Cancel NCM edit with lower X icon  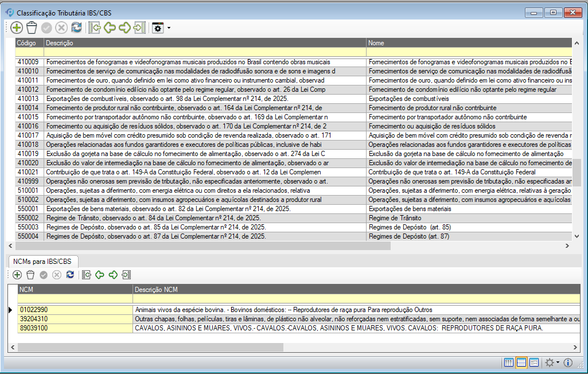[57, 275]
